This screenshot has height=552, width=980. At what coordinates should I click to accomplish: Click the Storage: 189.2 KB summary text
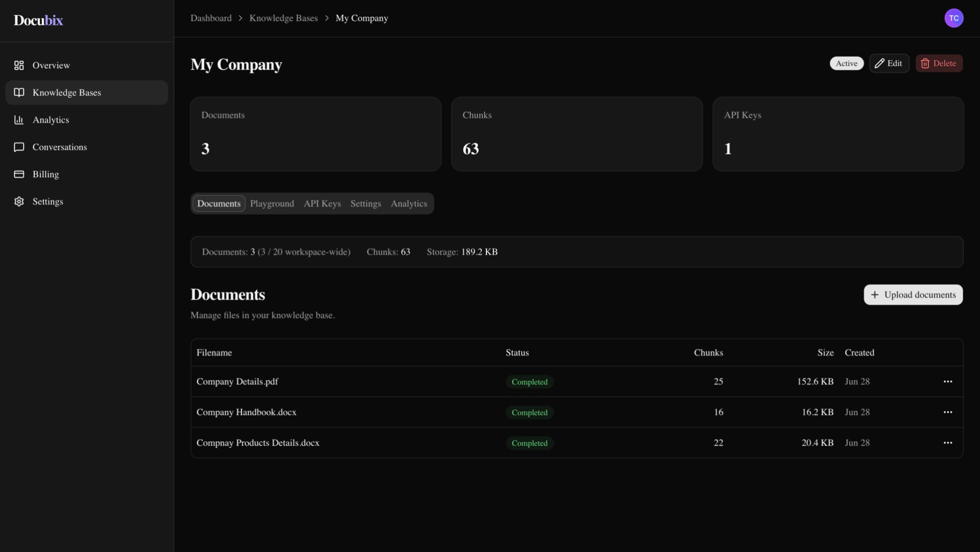[462, 252]
